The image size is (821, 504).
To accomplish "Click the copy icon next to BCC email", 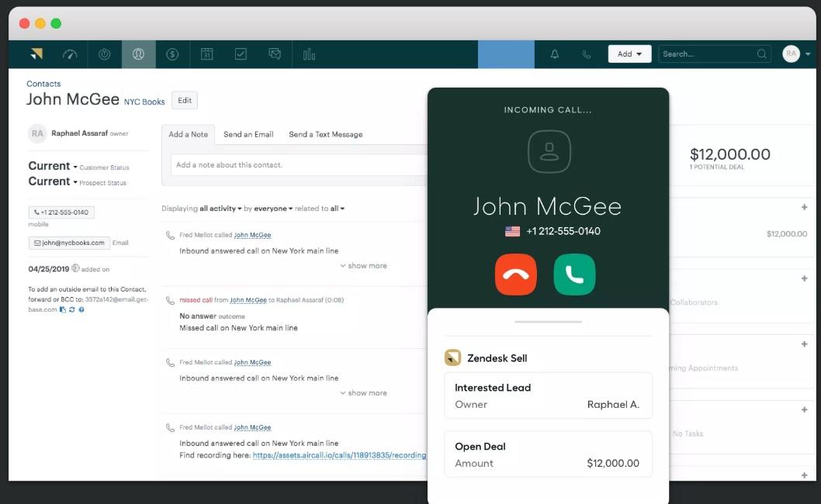I will click(63, 309).
